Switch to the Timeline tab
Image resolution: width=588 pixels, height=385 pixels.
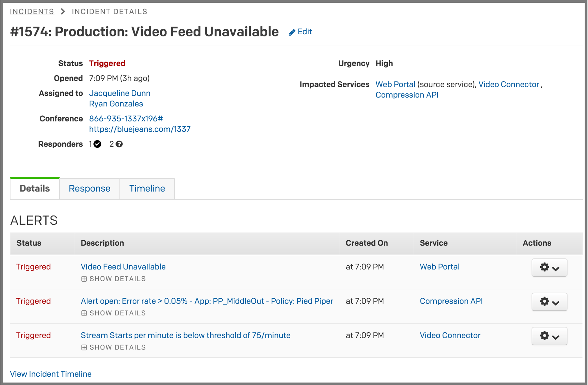click(147, 189)
